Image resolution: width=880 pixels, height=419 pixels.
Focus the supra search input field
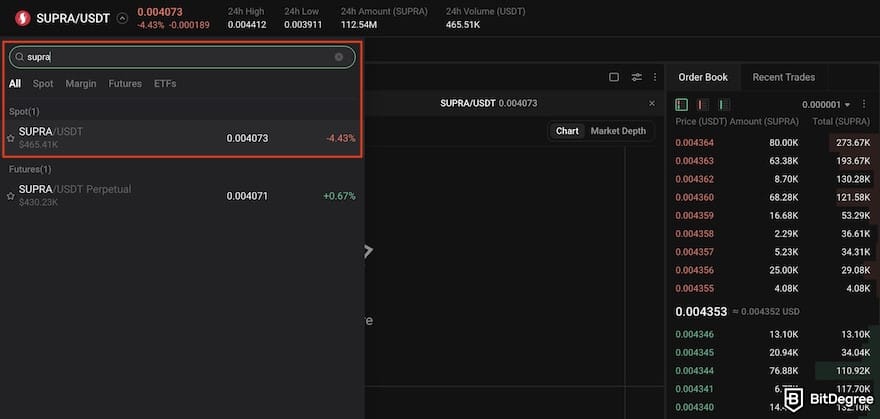tap(182, 57)
